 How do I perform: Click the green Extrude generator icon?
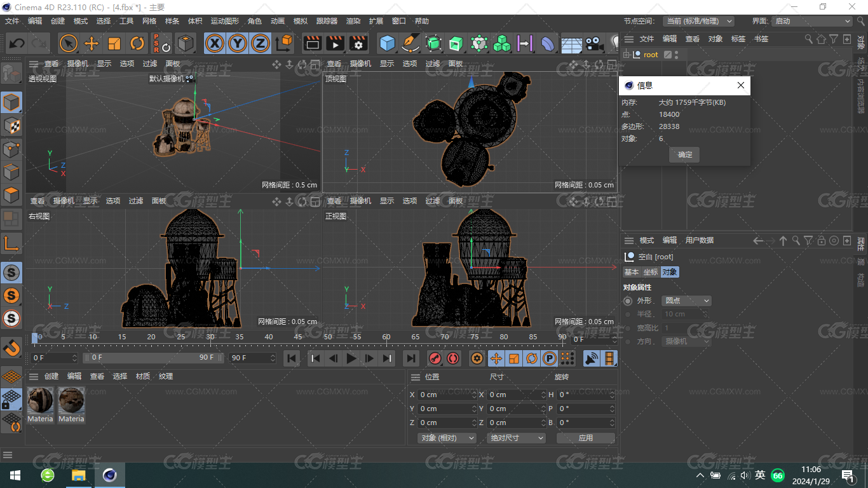[456, 43]
